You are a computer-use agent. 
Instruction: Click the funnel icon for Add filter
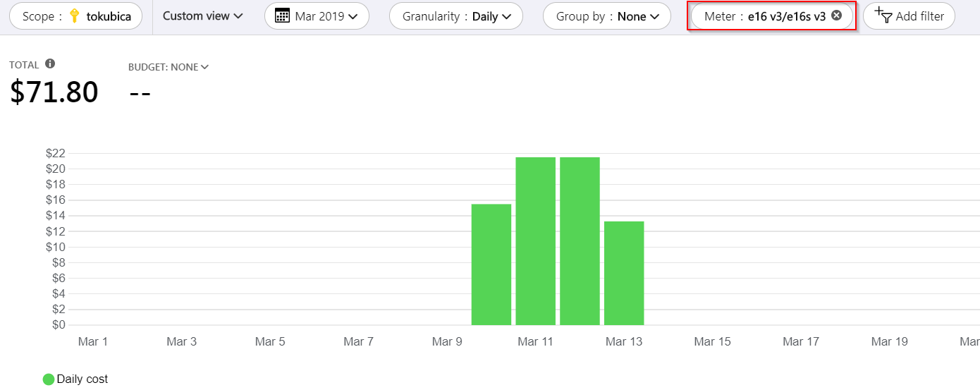pos(883,14)
